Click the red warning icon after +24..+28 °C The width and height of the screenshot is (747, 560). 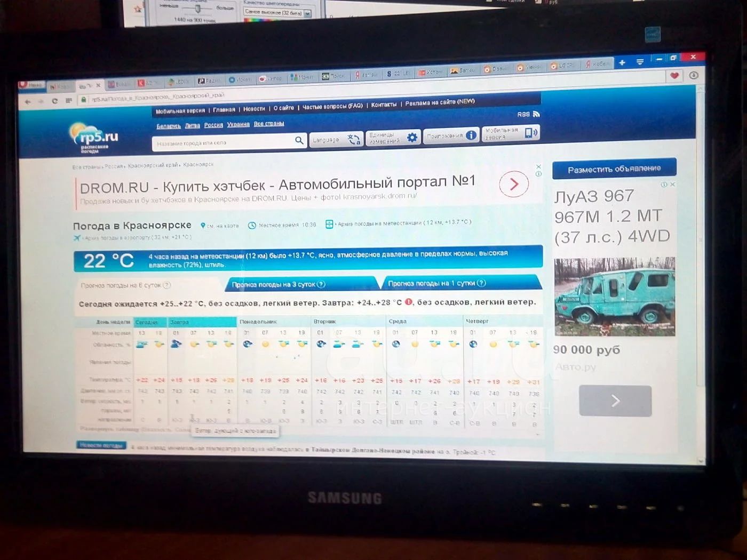click(409, 302)
